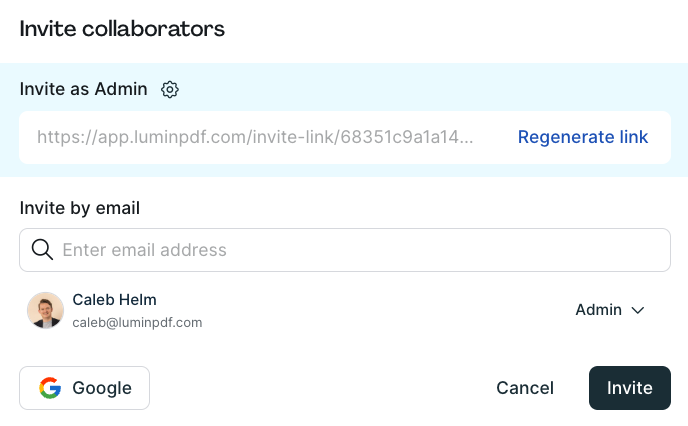
Task: Click empty space in Caleb Helm's row
Action: tap(386, 310)
